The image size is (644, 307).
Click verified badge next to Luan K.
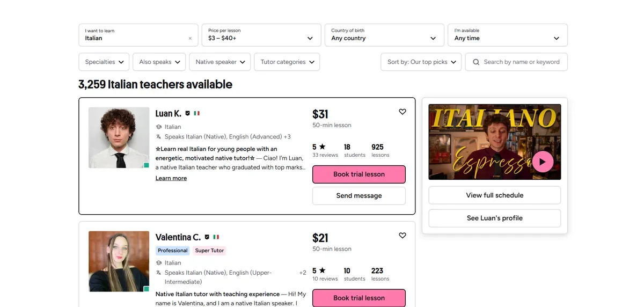coord(188,114)
